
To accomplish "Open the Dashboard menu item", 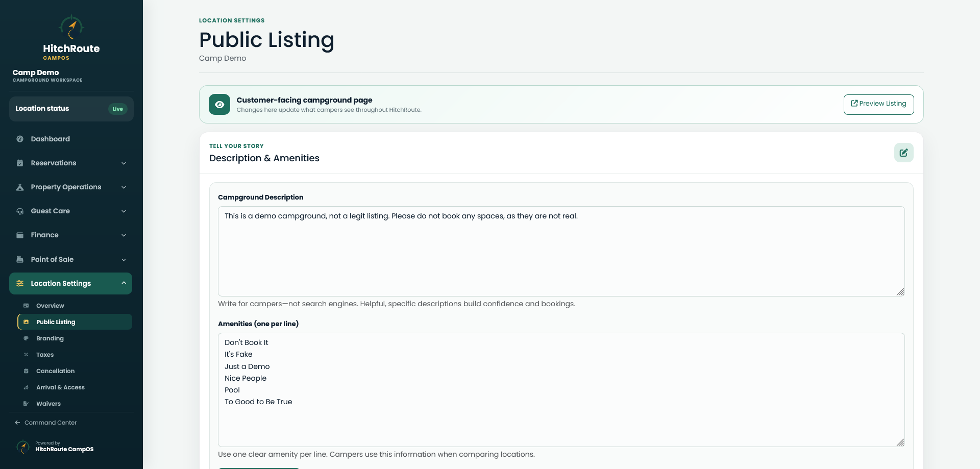I will 71,139.
